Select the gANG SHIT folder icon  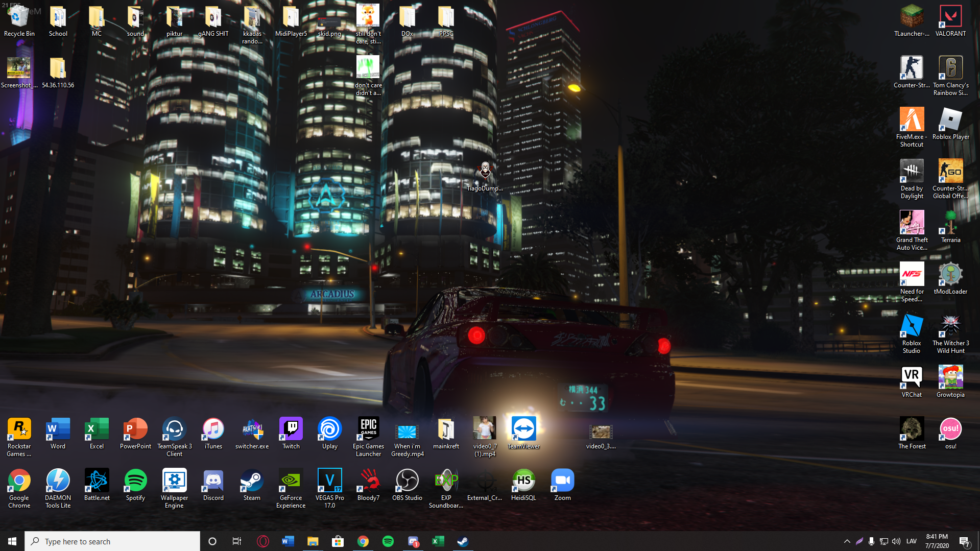coord(213,21)
